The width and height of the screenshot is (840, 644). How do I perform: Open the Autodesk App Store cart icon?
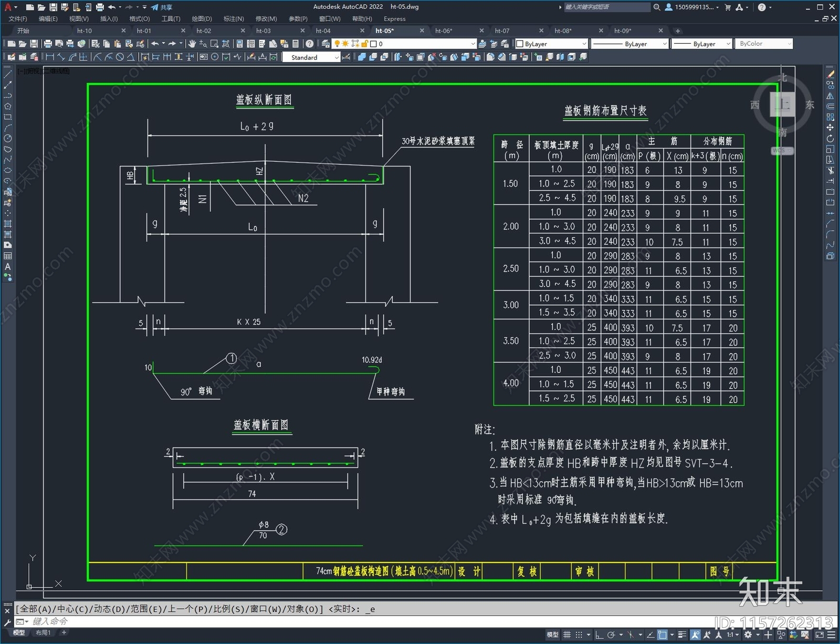(728, 7)
